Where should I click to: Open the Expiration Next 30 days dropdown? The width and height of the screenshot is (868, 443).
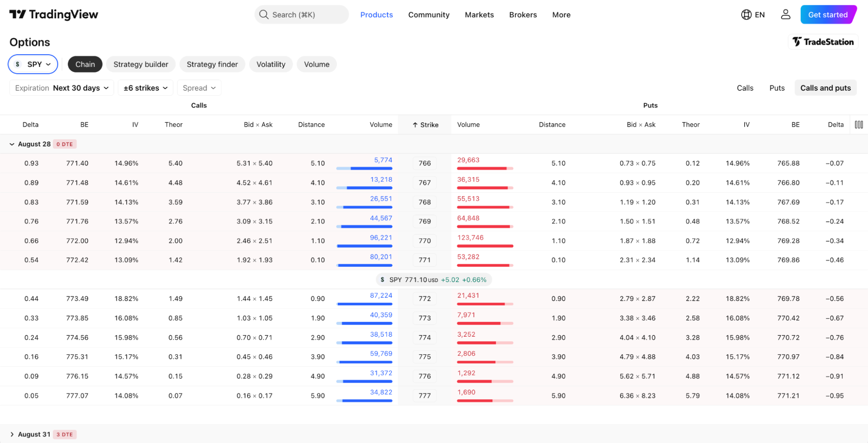[62, 88]
